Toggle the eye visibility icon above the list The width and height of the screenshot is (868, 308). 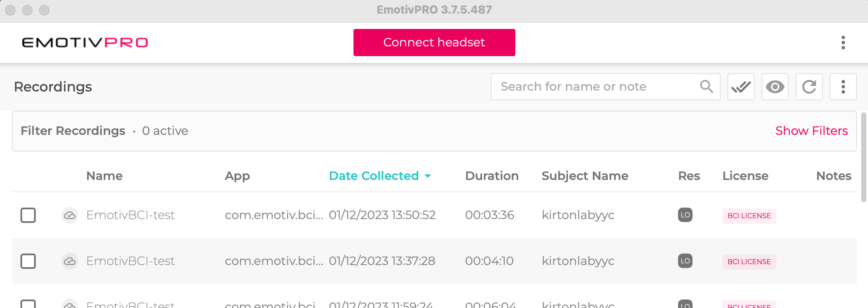775,87
